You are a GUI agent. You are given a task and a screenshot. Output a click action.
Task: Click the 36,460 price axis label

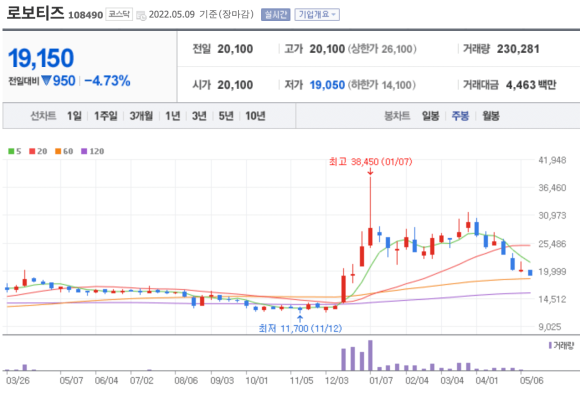(x=552, y=188)
